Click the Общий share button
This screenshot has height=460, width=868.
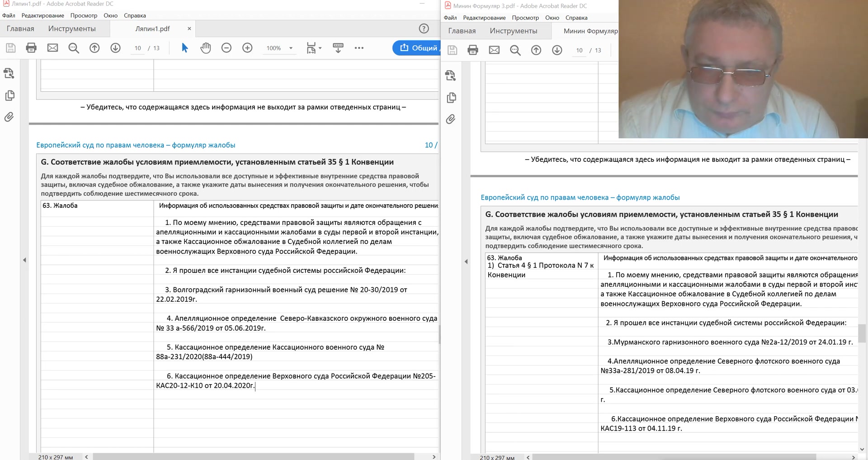click(417, 48)
